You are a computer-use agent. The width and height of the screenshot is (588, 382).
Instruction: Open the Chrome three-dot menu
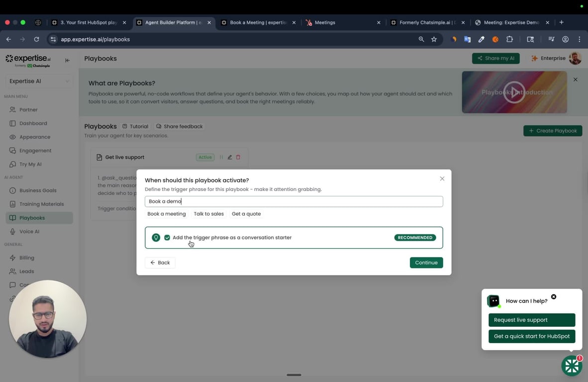click(x=580, y=39)
